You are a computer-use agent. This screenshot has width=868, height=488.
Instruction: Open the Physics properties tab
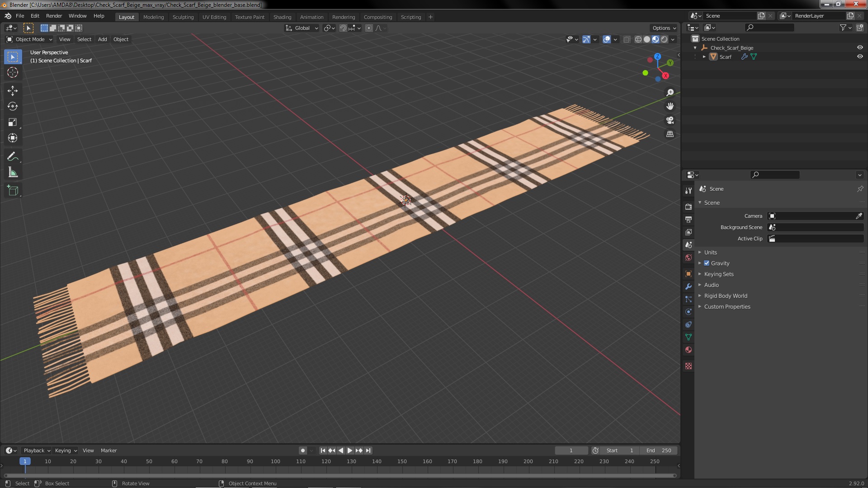click(x=689, y=312)
